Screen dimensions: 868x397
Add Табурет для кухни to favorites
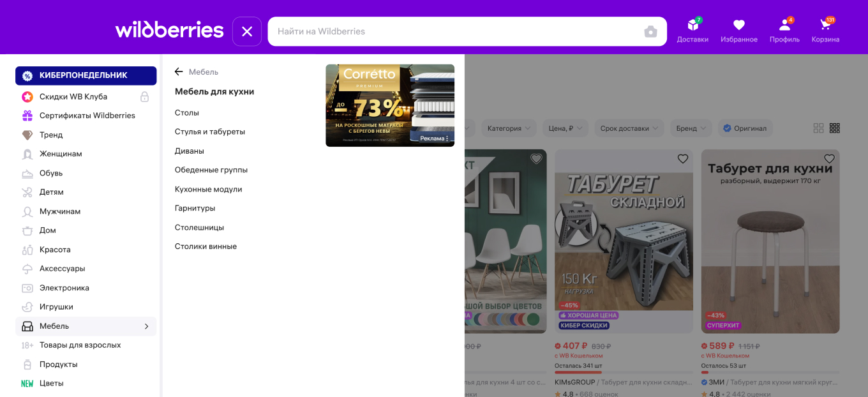829,159
